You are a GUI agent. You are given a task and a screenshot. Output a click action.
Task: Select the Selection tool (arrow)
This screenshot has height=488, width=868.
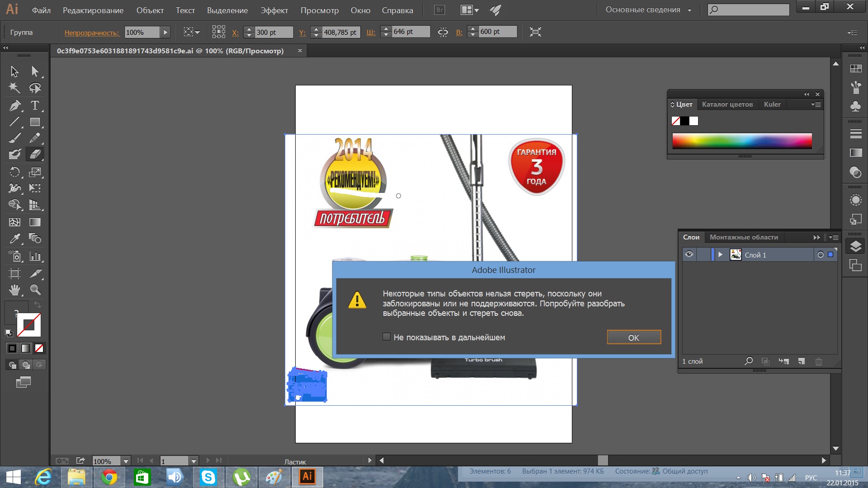[14, 70]
